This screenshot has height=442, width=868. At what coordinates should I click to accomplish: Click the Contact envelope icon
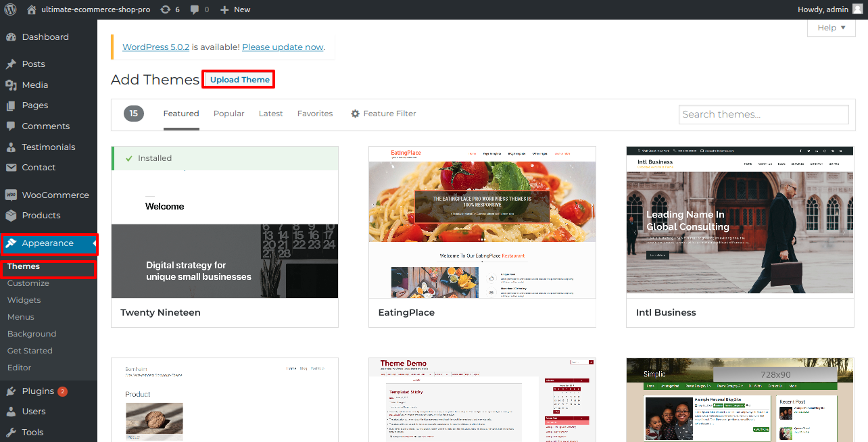pyautogui.click(x=11, y=168)
